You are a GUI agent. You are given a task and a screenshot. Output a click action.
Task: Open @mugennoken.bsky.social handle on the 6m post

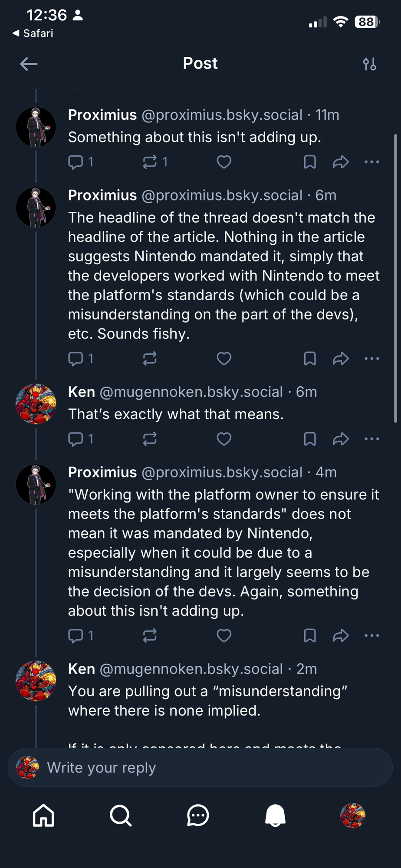[x=191, y=392]
